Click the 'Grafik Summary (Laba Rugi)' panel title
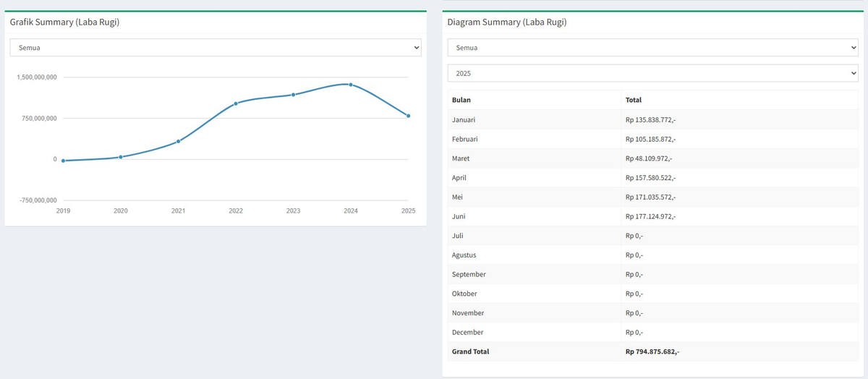Image resolution: width=868 pixels, height=379 pixels. pyautogui.click(x=64, y=22)
